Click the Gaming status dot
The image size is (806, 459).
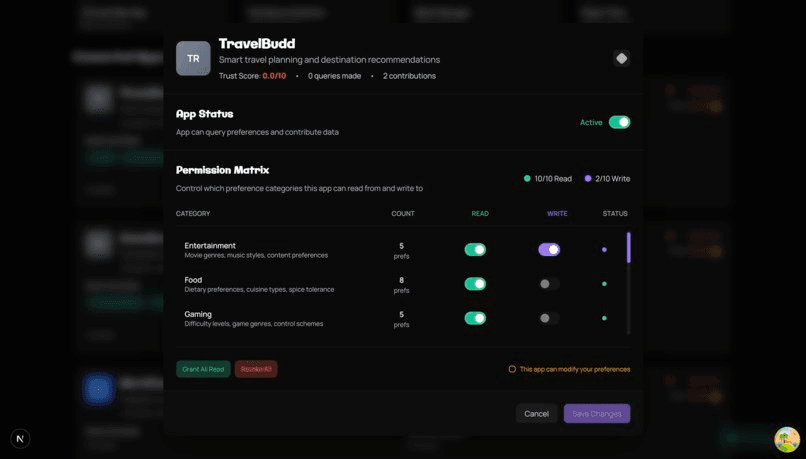(x=604, y=318)
